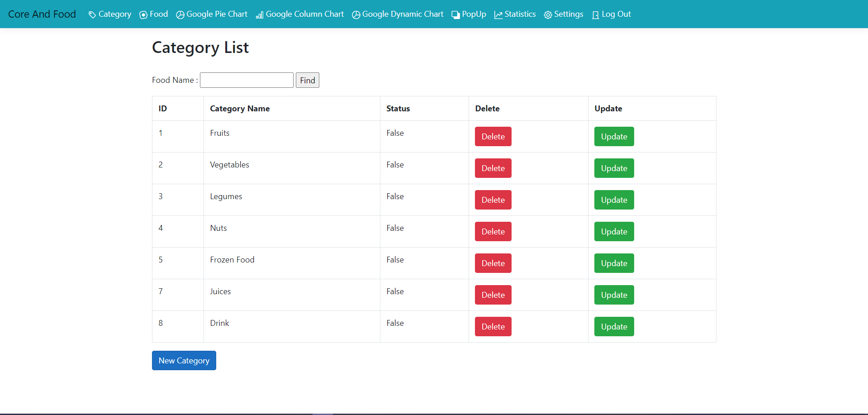Open the Category menu item

(x=114, y=14)
